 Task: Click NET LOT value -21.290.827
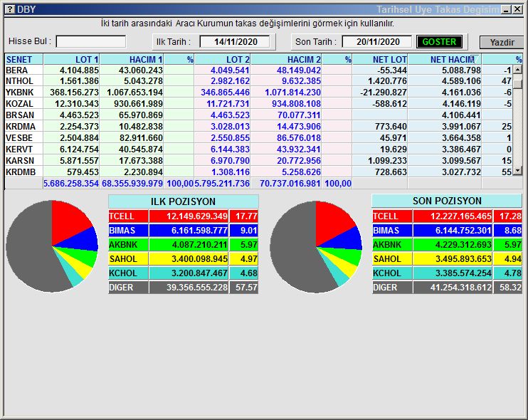click(x=384, y=93)
